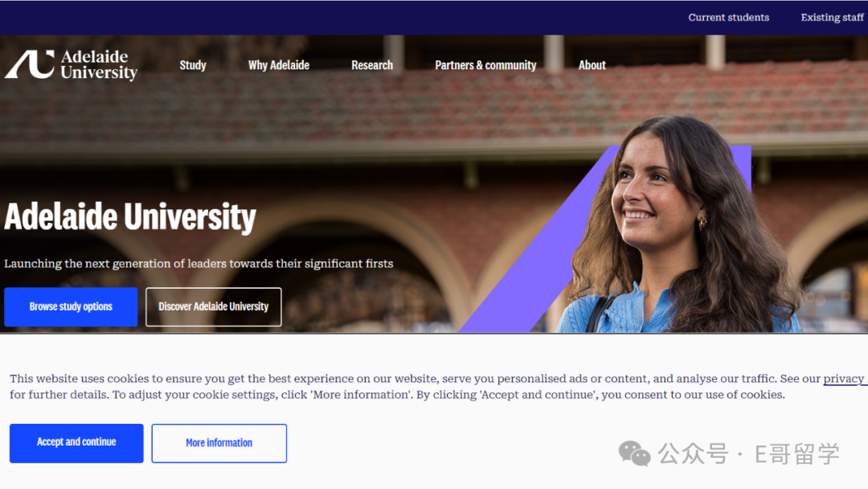Open More information about cookies
Viewport: 868px width, 489px height.
point(219,443)
